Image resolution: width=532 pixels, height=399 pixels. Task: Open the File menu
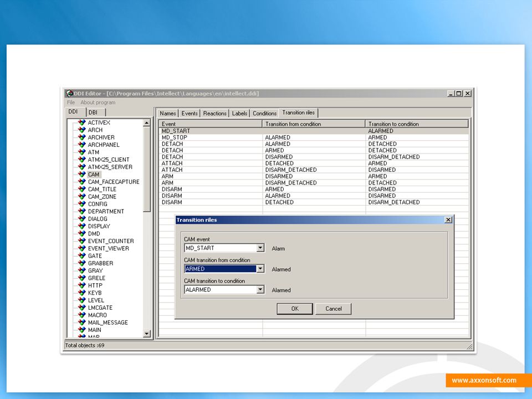coord(71,103)
